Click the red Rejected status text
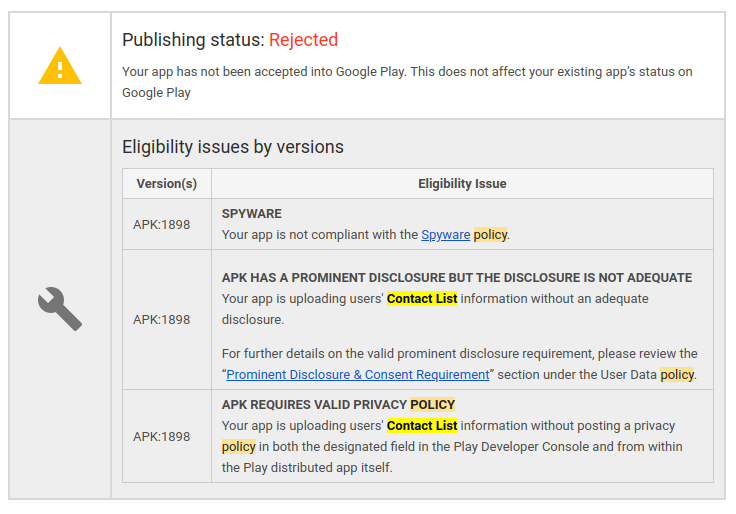 click(x=304, y=40)
